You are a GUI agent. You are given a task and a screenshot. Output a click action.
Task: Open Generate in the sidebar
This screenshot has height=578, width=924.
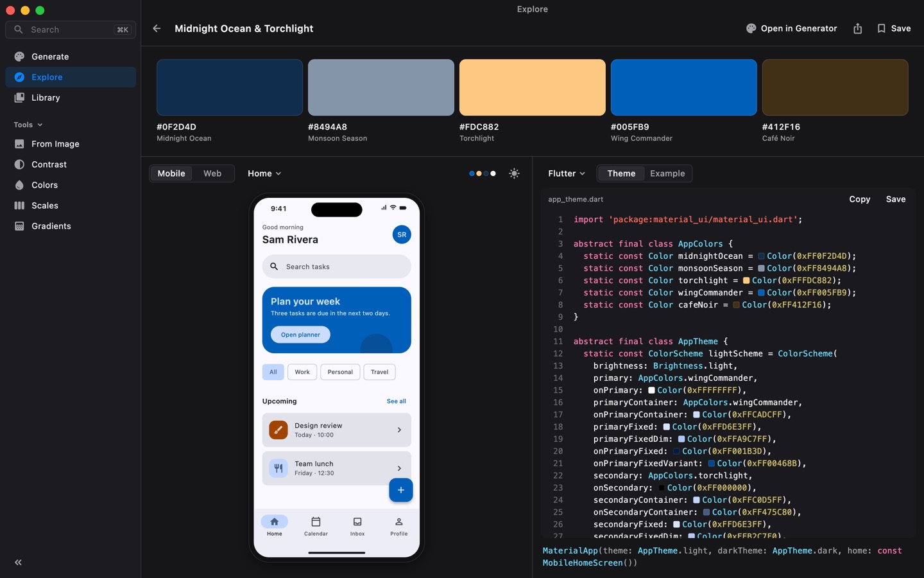click(71, 57)
